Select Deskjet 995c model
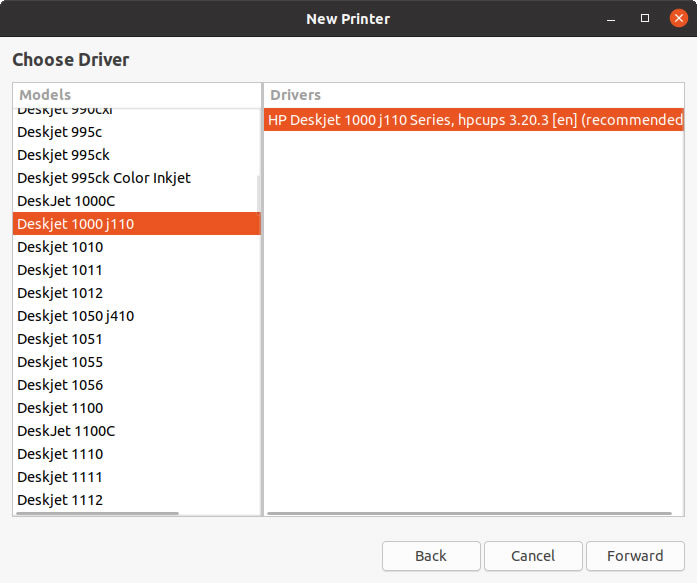The image size is (697, 583). [136, 132]
